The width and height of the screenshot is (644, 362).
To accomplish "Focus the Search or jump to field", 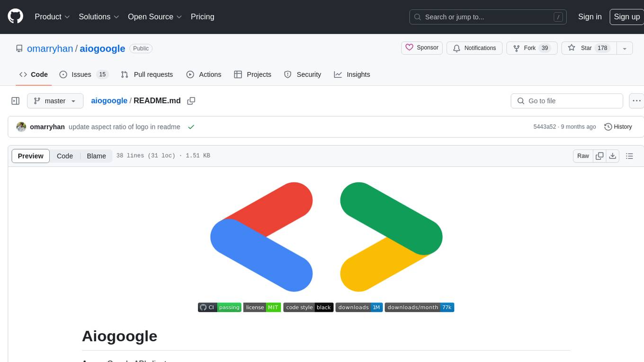I will 489,17.
